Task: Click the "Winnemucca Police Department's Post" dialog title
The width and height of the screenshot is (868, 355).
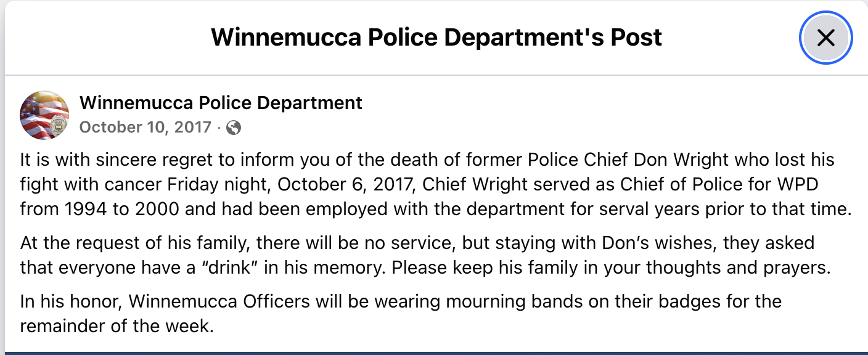Action: point(436,38)
